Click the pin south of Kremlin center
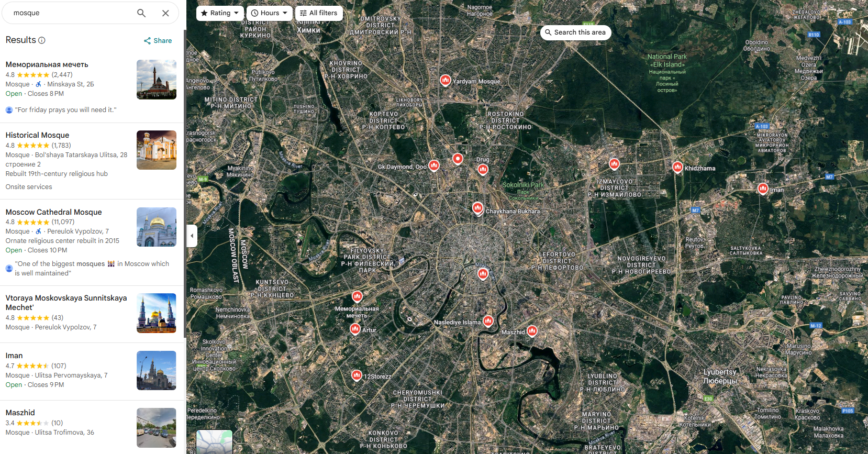The image size is (868, 454). coord(483,274)
